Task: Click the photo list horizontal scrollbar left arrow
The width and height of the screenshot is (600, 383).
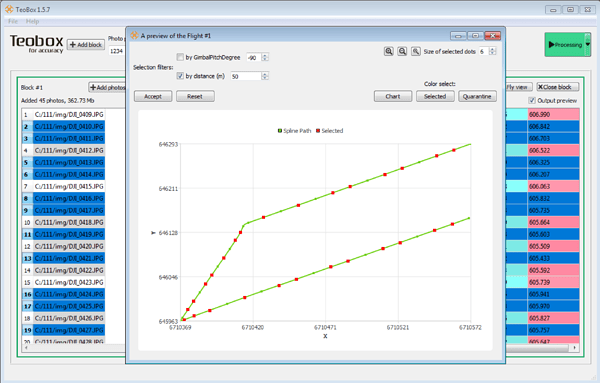Action: (x=26, y=348)
